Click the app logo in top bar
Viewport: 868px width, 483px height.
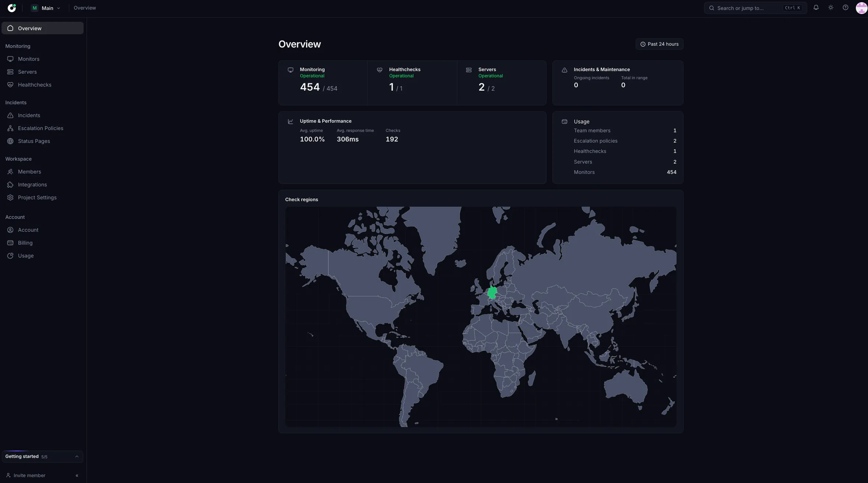[12, 8]
